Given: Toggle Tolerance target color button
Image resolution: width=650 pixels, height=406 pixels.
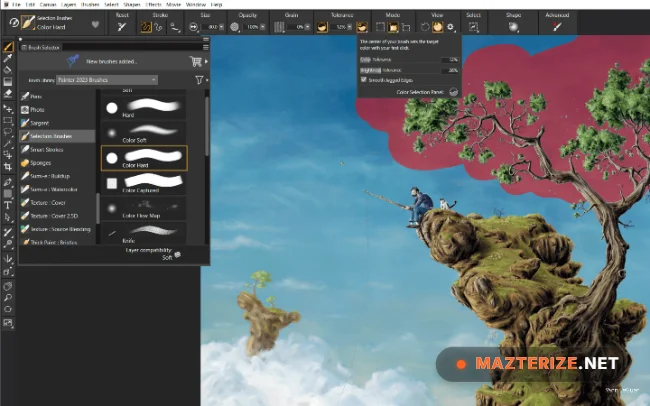Looking at the screenshot, I should point(322,27).
